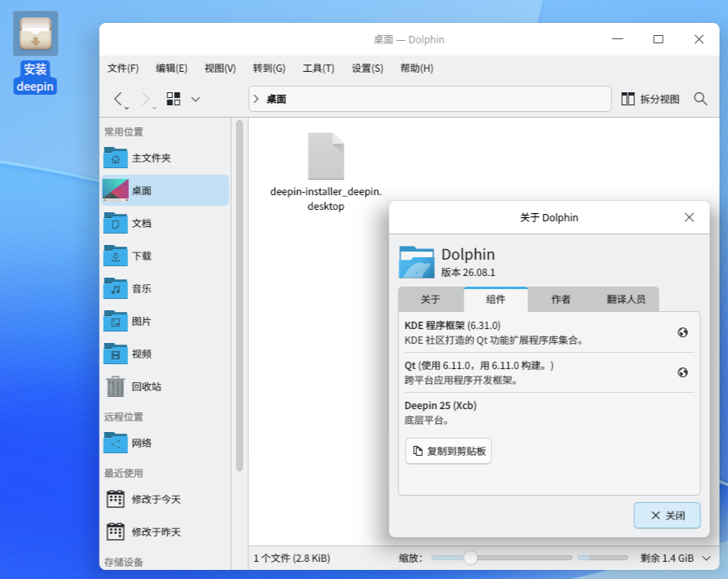Click the 关闭 button in About dialog

tap(667, 515)
